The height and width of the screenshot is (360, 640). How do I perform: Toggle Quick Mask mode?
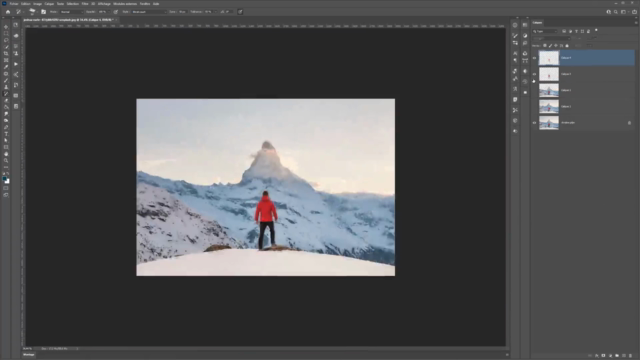6,188
